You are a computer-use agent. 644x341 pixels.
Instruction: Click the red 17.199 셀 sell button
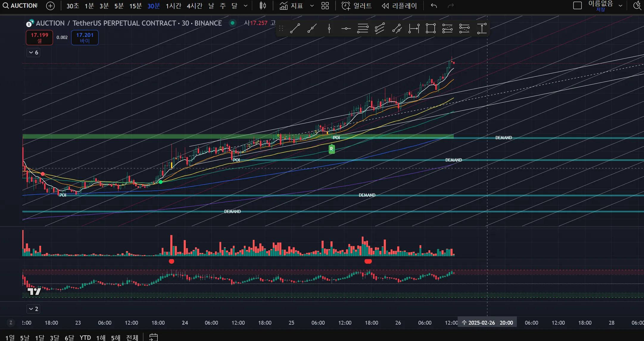point(40,38)
